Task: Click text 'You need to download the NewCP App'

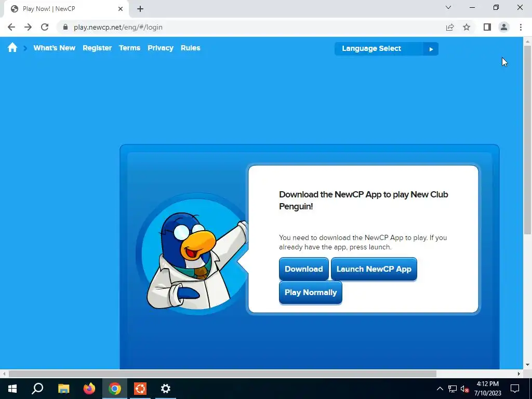Action: (x=363, y=242)
